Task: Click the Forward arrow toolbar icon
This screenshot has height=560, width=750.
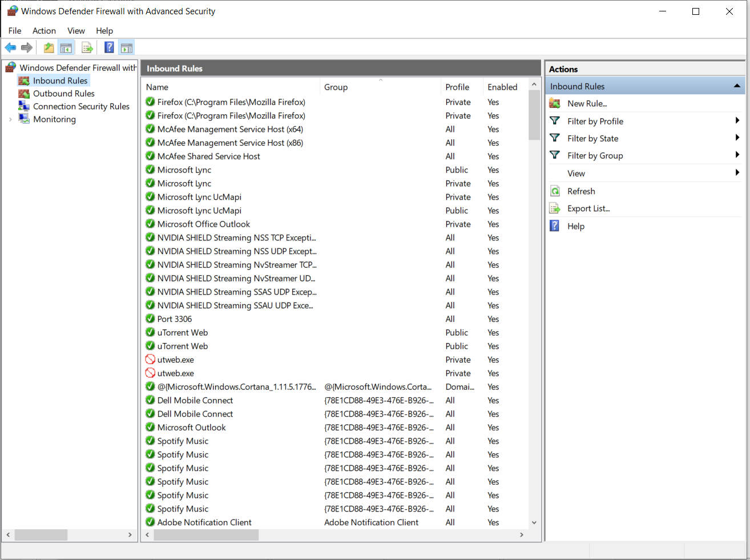Action: pos(26,48)
